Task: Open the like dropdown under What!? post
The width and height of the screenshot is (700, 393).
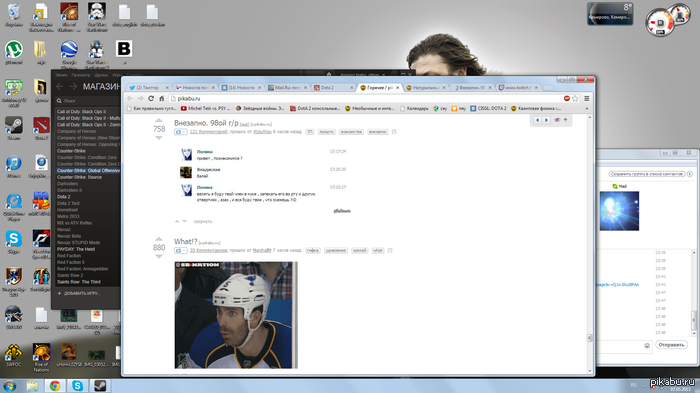Action: pos(180,251)
